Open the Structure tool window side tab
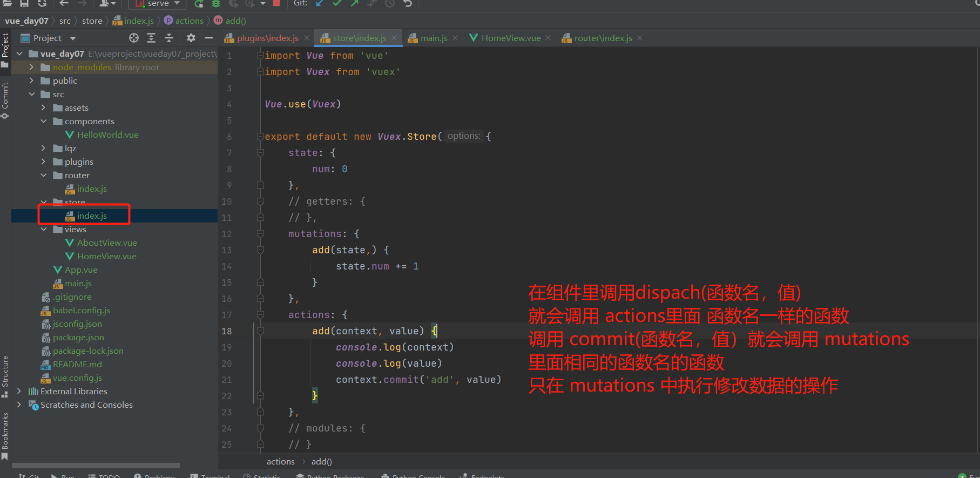The image size is (980, 478). click(5, 376)
